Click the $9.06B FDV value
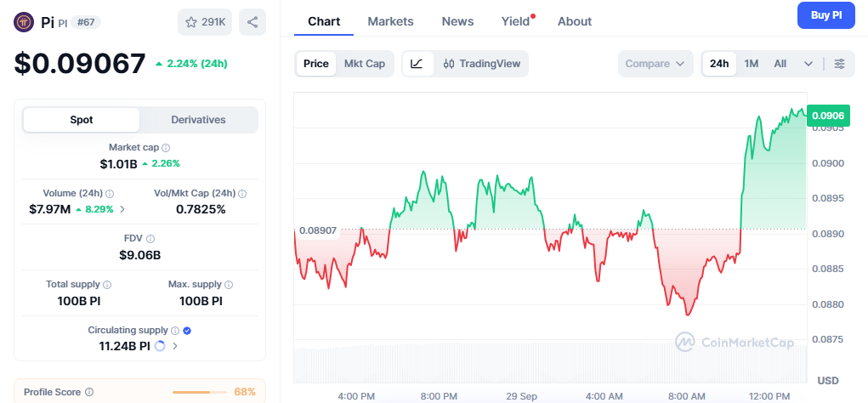The height and width of the screenshot is (403, 868). (140, 255)
